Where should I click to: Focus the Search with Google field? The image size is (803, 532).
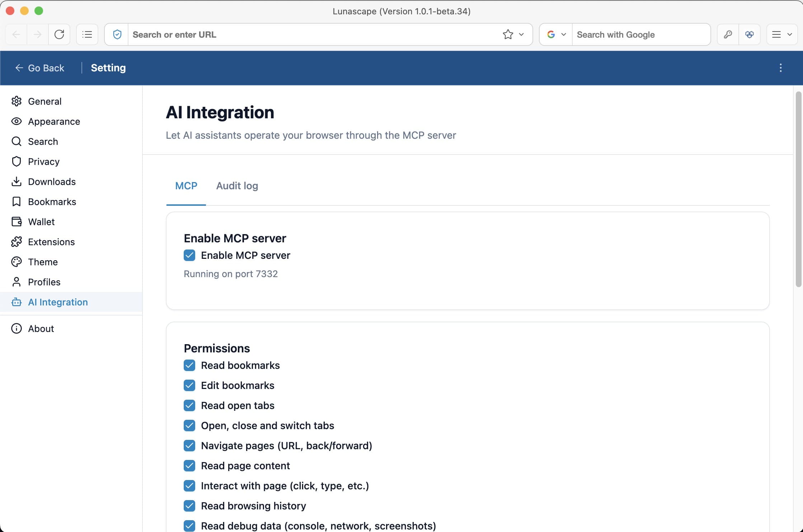[641, 34]
